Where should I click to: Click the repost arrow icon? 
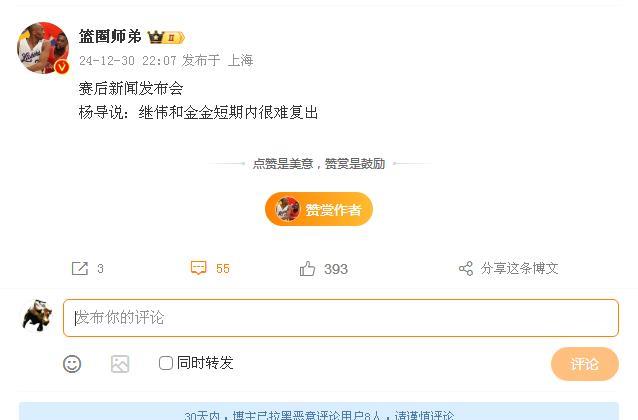[x=80, y=269]
